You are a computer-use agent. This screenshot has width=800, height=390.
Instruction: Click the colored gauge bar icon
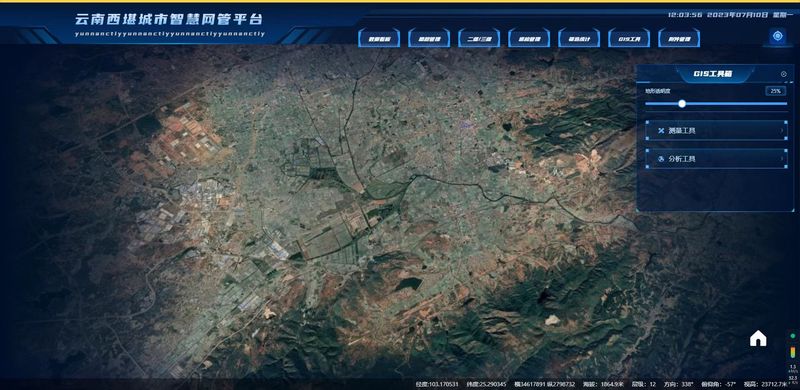tap(793, 353)
